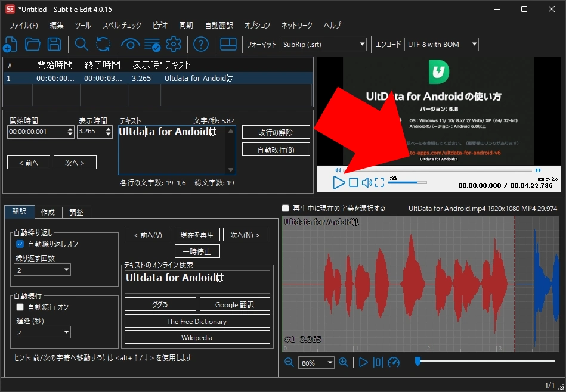Toggle layout chooser toolbar icon
Viewport: 566px width, 392px height.
pyautogui.click(x=228, y=44)
